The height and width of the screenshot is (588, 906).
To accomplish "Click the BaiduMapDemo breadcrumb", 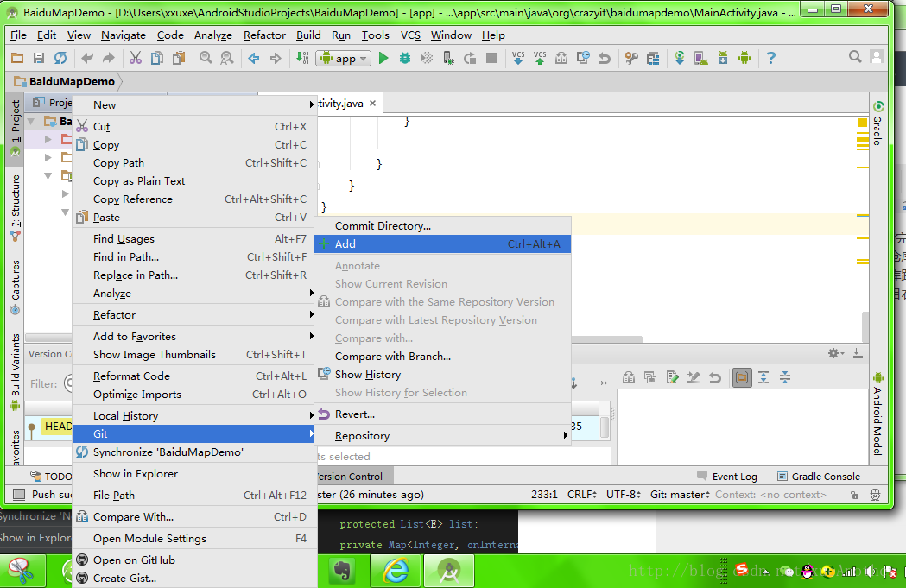I will pyautogui.click(x=65, y=81).
